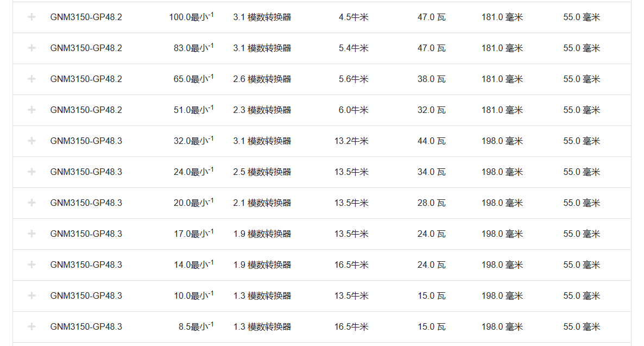Open details via plus icon on 24.0 最小⁻¹ row

32,172
